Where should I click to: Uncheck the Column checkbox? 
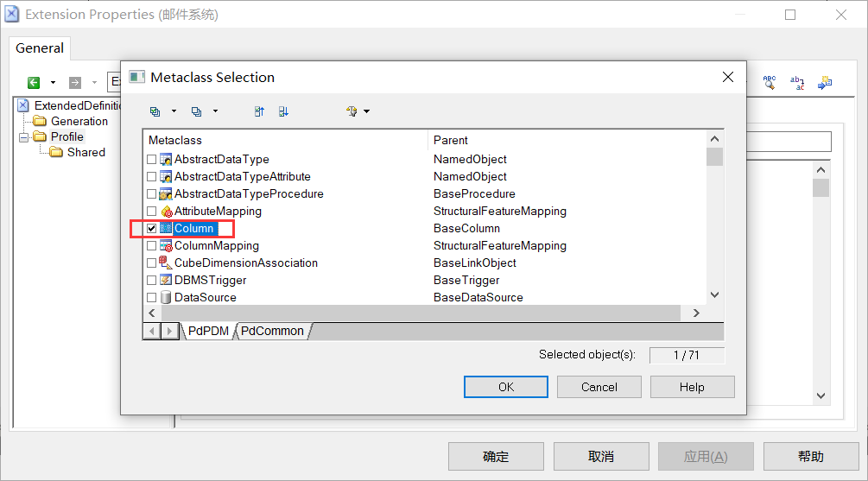tap(152, 228)
